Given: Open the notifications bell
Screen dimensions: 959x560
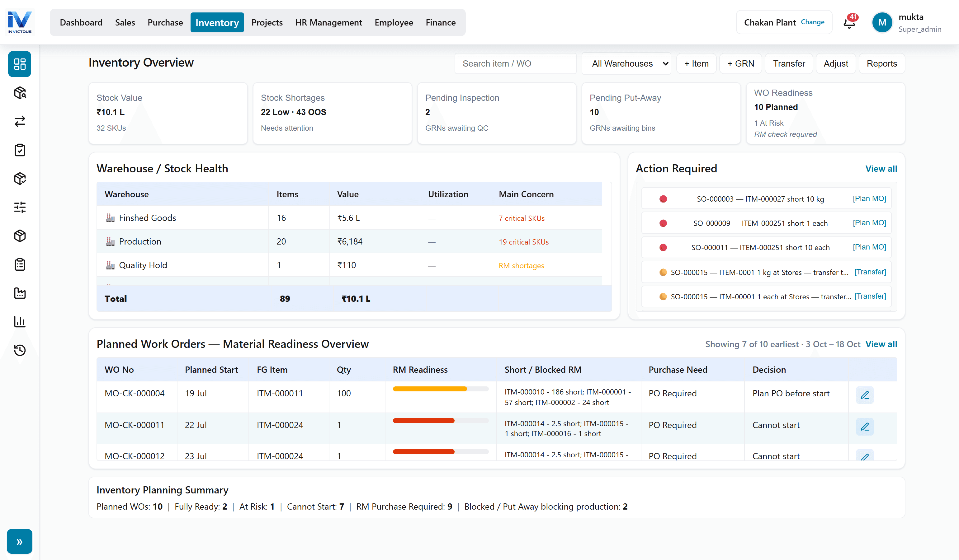Looking at the screenshot, I should (849, 22).
